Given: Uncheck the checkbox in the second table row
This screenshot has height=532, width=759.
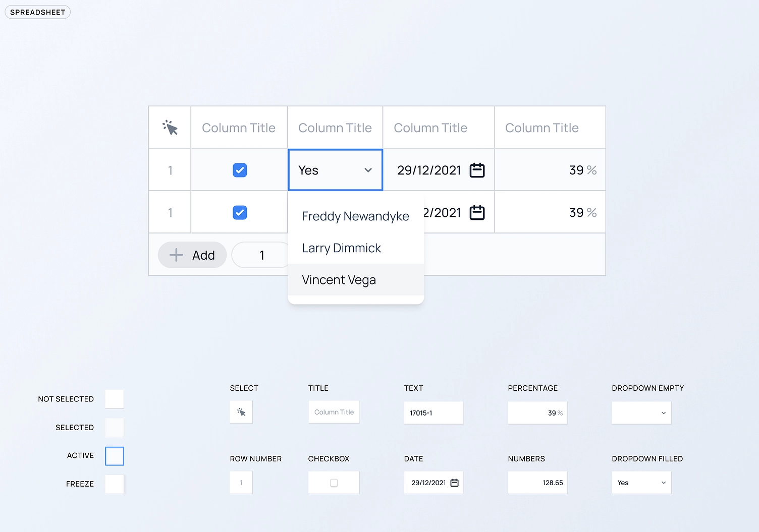Looking at the screenshot, I should pyautogui.click(x=239, y=212).
